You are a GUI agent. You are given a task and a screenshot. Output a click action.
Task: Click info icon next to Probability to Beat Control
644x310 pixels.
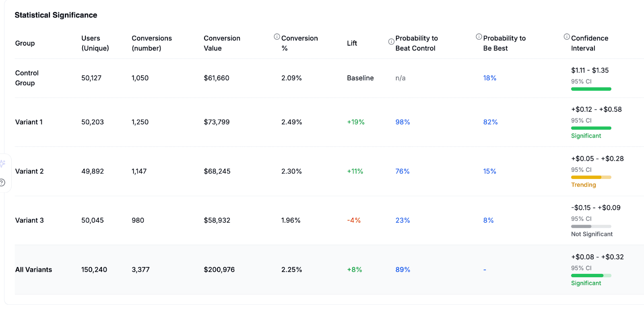point(391,42)
